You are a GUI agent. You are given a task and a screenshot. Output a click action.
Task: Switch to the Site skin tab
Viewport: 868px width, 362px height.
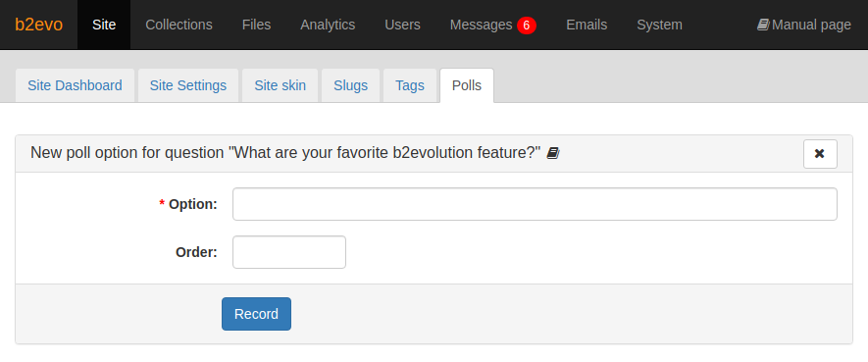281,85
